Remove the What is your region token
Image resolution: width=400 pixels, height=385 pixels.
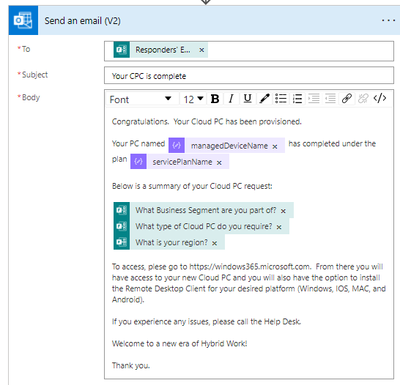214,243
